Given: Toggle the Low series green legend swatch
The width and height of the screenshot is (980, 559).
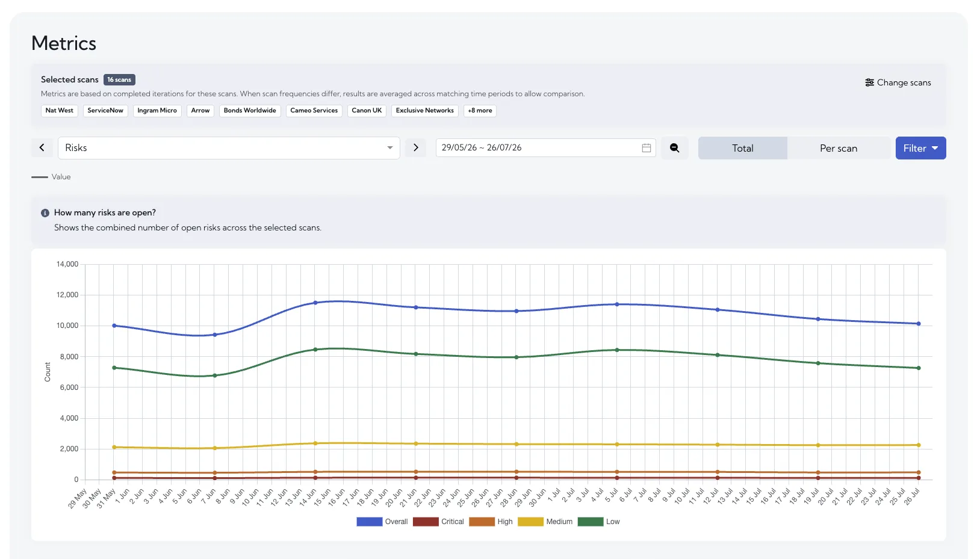Looking at the screenshot, I should (x=591, y=522).
